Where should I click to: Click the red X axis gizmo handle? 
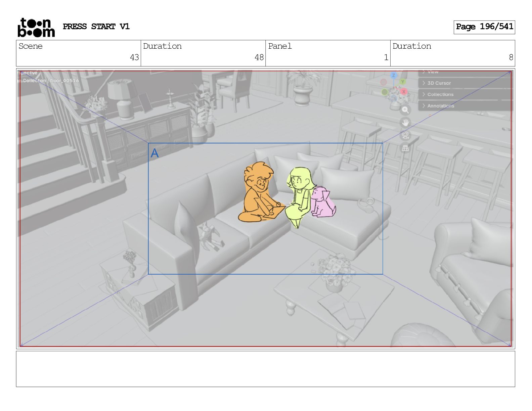pyautogui.click(x=404, y=91)
